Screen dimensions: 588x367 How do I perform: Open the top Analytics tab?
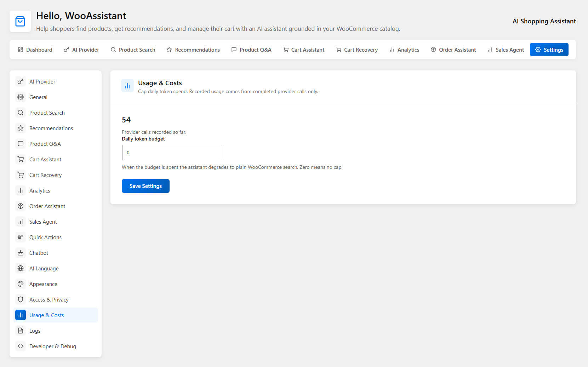[x=404, y=50]
